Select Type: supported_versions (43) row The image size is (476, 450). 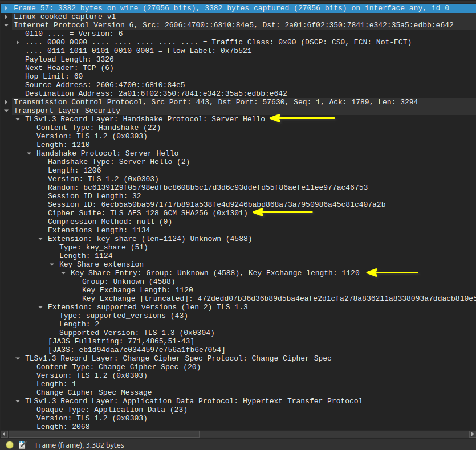tap(124, 316)
